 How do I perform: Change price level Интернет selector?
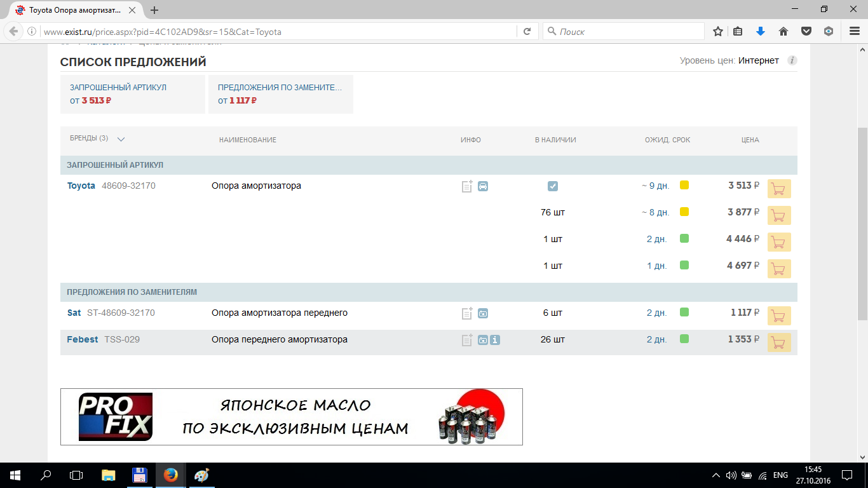758,60
